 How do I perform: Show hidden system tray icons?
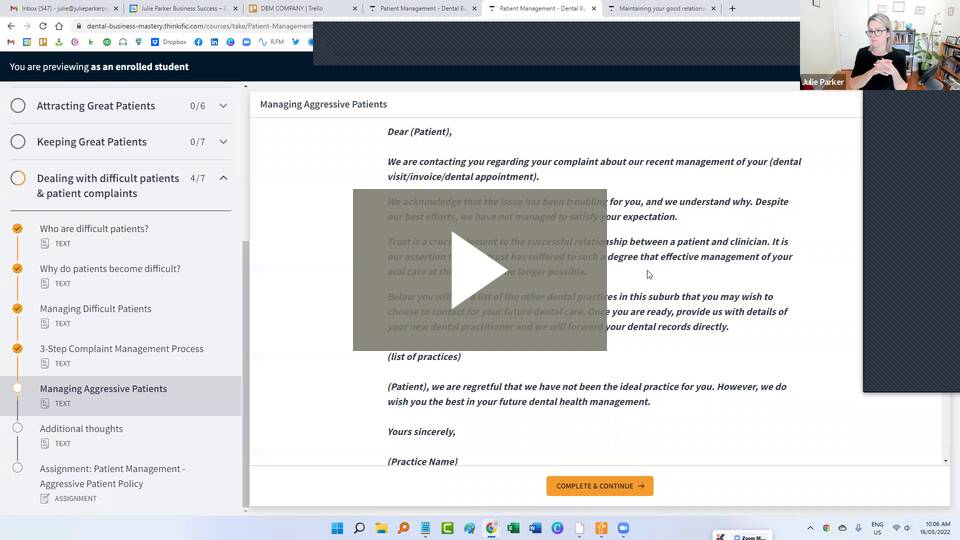(810, 528)
